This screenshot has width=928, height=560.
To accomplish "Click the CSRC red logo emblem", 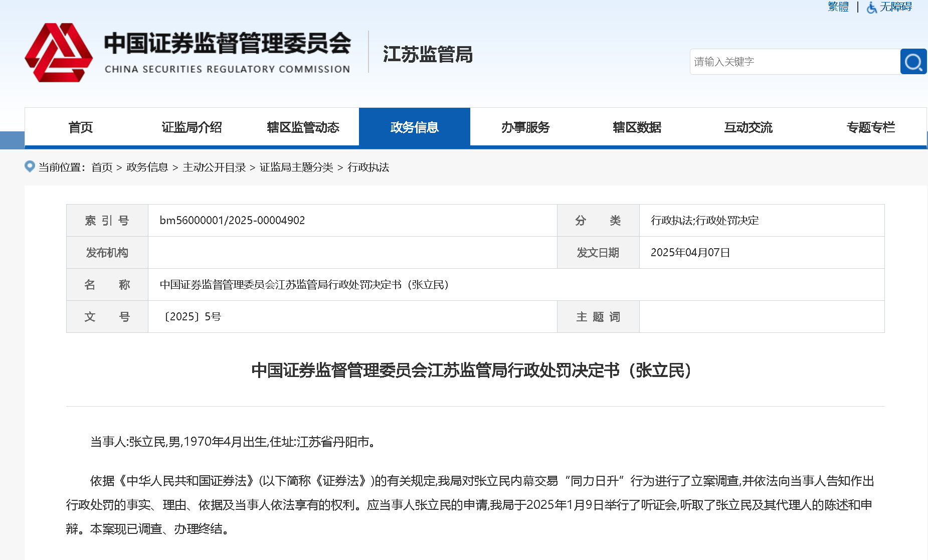I will [x=59, y=53].
